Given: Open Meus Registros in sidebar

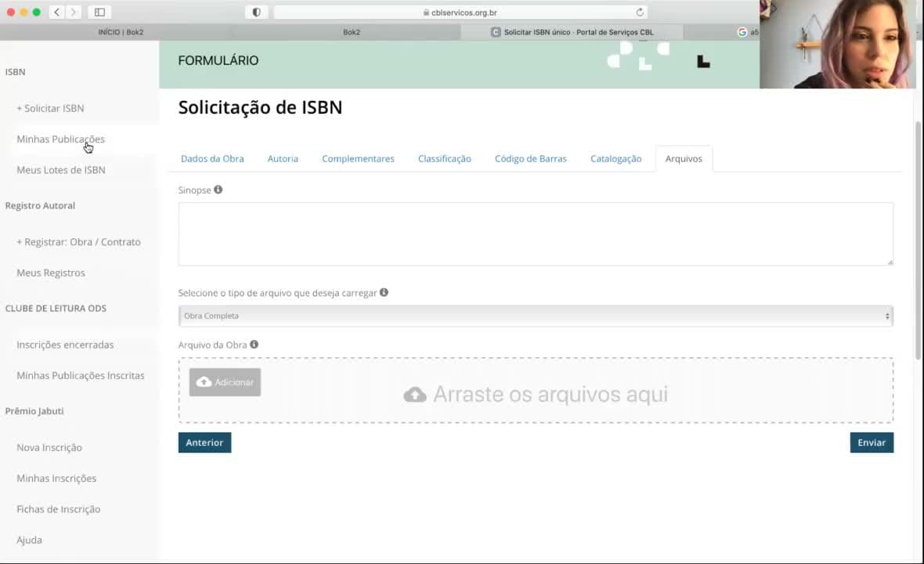Looking at the screenshot, I should (51, 273).
